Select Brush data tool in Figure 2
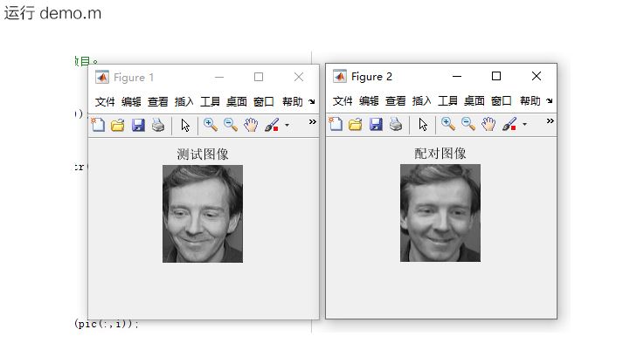Image resolution: width=644 pixels, height=350 pixels. click(x=509, y=124)
